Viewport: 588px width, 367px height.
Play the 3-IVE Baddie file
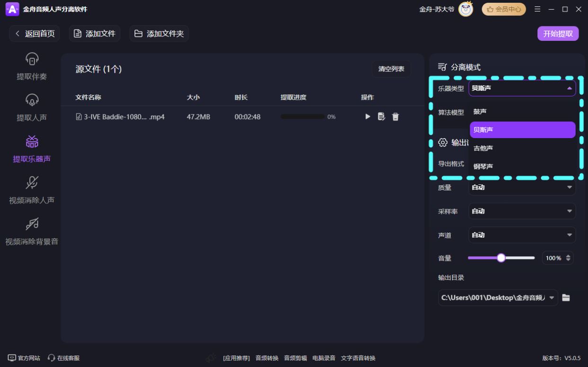(x=367, y=117)
